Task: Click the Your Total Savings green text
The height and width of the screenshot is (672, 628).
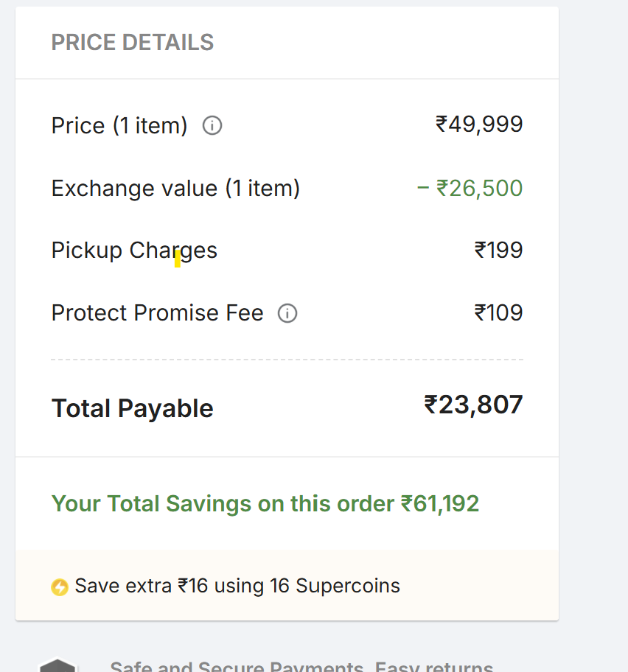Action: 223,504
